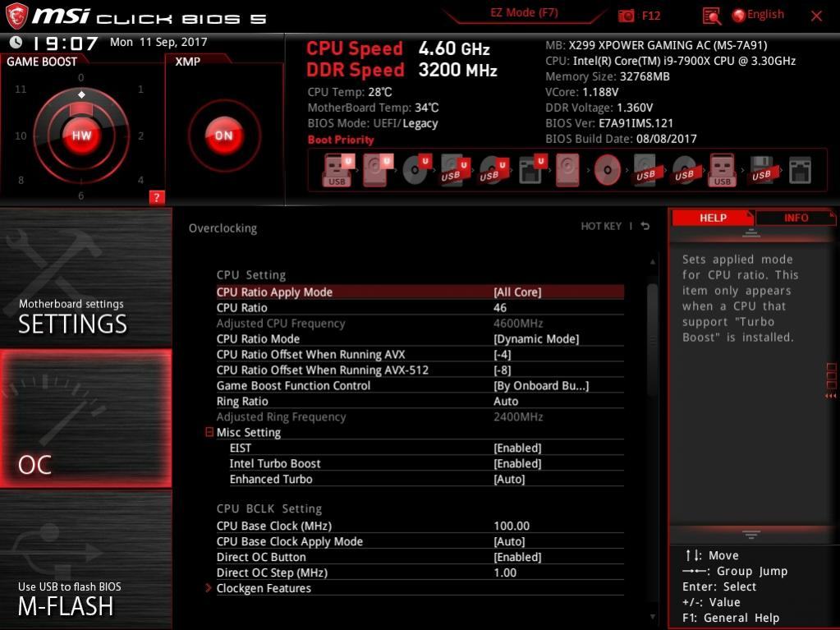Click the scroll up arrow of settings list
The width and height of the screenshot is (840, 630).
[x=653, y=262]
